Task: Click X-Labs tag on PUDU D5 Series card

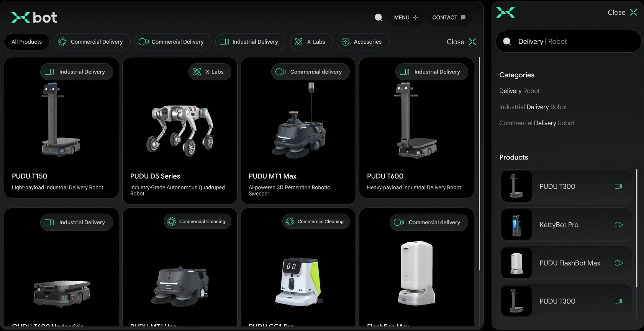Action: click(210, 72)
